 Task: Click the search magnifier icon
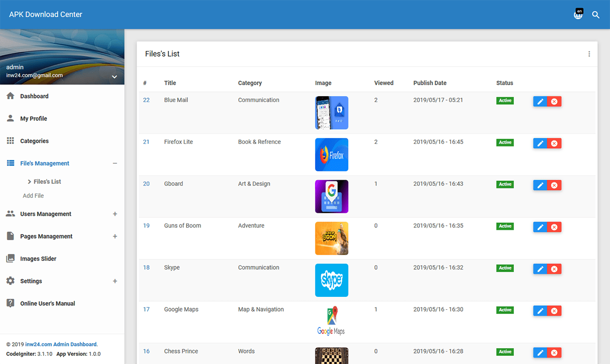(x=596, y=15)
